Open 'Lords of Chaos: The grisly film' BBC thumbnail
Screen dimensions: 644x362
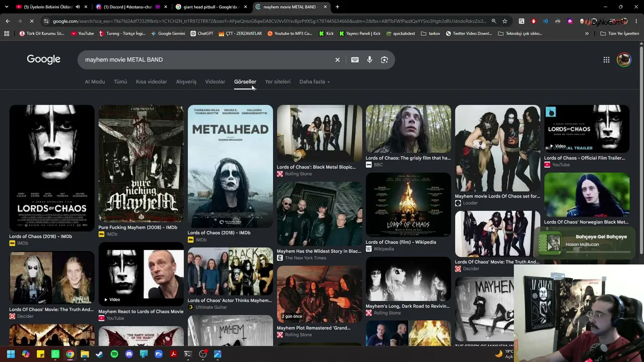point(409,129)
